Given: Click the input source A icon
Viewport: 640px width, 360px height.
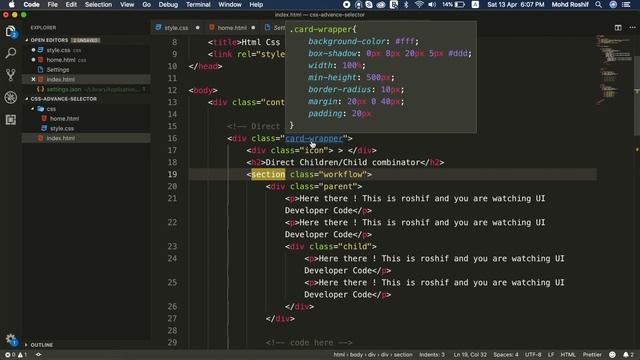Looking at the screenshot, I should [x=475, y=4].
